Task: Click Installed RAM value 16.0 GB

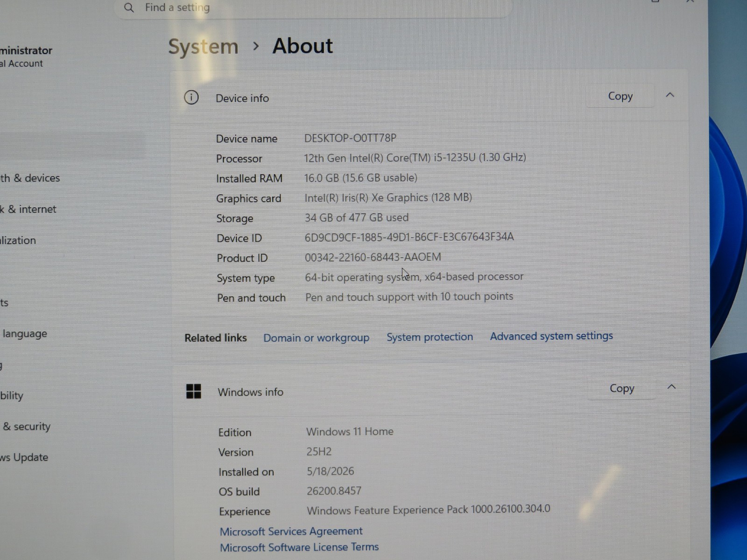Action: [x=361, y=178]
